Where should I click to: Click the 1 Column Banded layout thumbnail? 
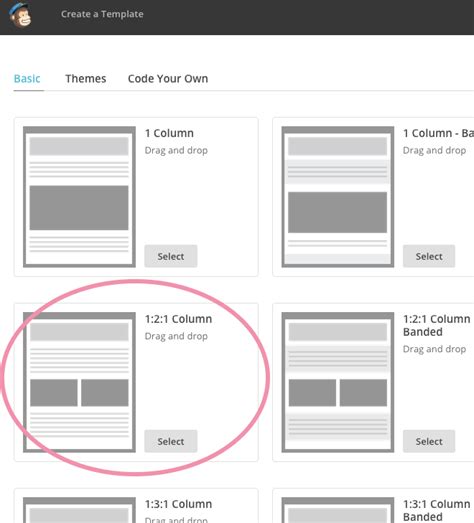point(338,197)
